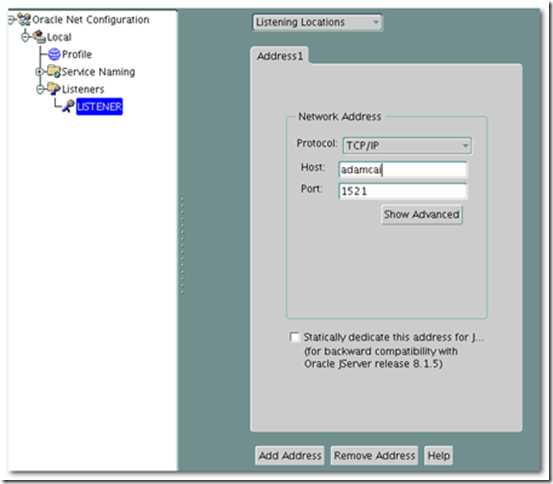Click the LISTENER item icon
553x484 pixels.
click(x=68, y=106)
